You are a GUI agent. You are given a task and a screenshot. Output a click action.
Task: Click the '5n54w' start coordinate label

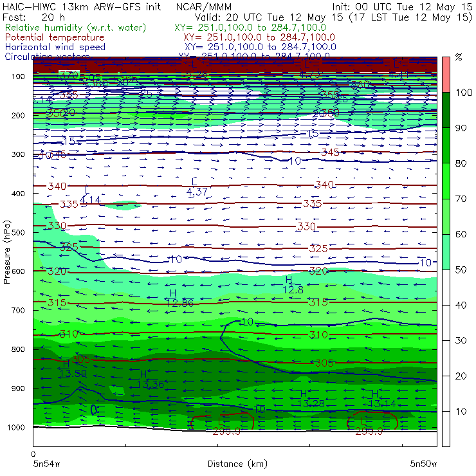pyautogui.click(x=46, y=464)
